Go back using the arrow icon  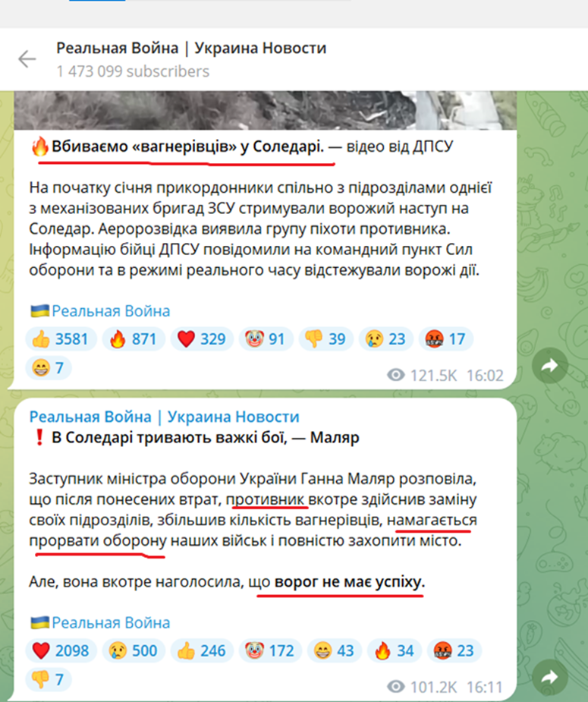point(27,58)
